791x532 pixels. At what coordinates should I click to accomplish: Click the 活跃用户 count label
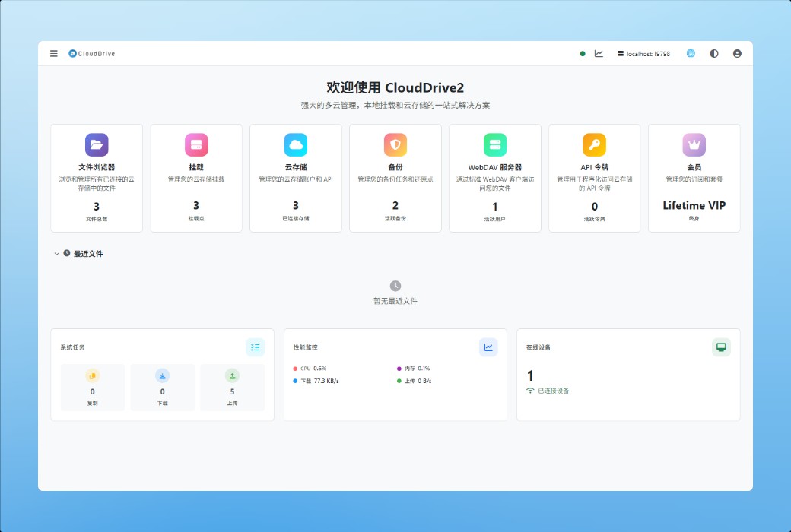(x=495, y=219)
